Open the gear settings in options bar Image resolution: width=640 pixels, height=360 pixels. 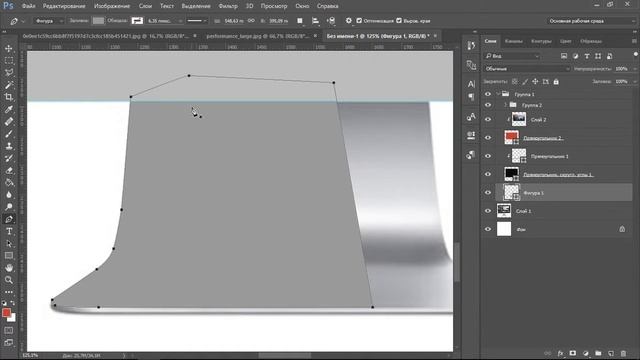(349, 21)
